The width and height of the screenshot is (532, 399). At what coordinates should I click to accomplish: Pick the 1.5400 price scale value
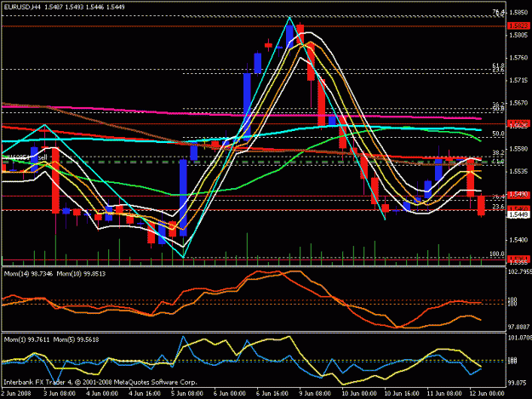click(x=518, y=240)
